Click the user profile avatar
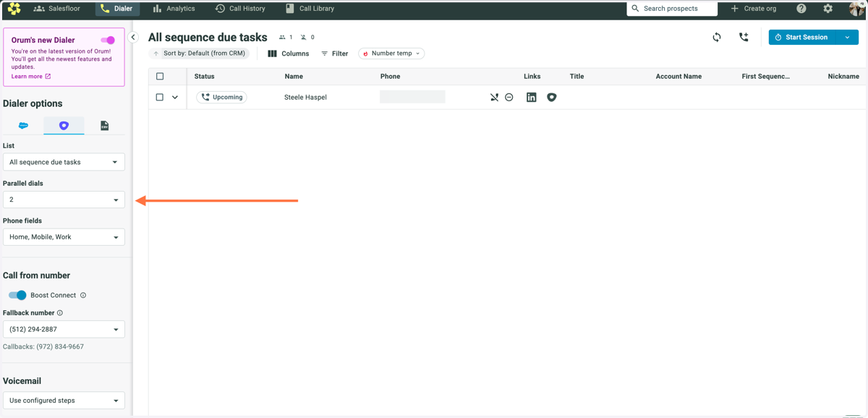 (857, 9)
